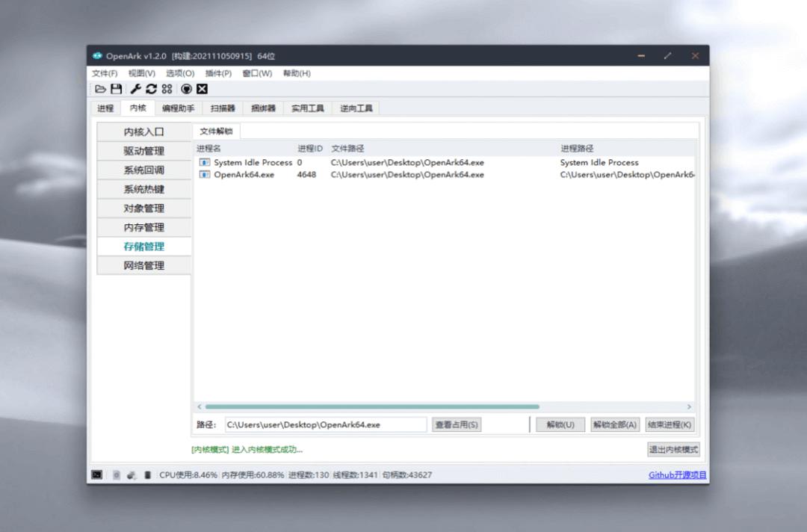Open the 选项(O) menu
Screen dimensions: 807x532
coord(180,73)
